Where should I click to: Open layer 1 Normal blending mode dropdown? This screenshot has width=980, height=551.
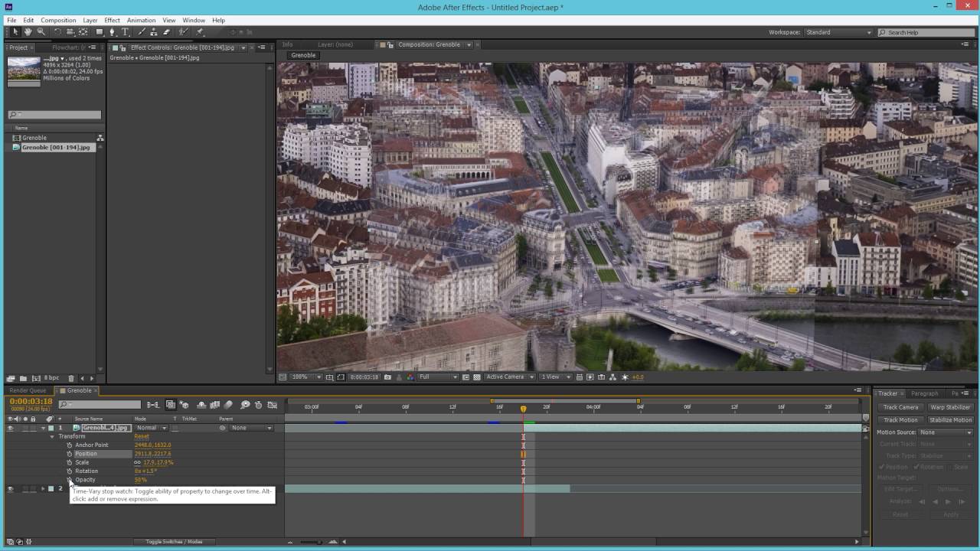(152, 428)
